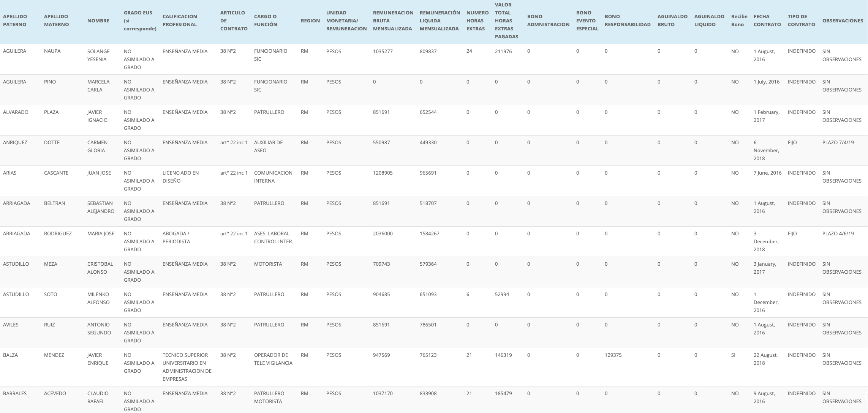Click responsibility bonus 129375
This screenshot has height=413, width=868.
[x=613, y=355]
